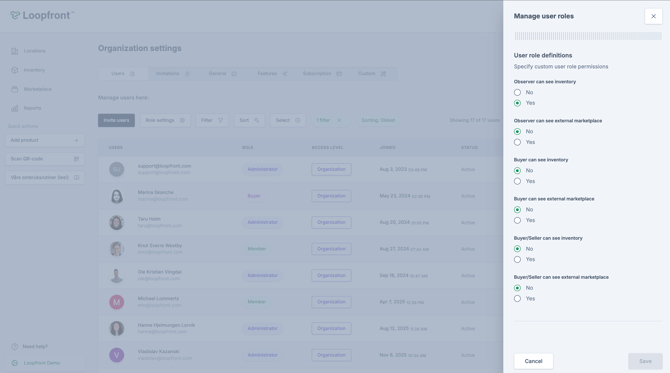
Task: Remove the 1 filter chip
Action: click(x=339, y=120)
